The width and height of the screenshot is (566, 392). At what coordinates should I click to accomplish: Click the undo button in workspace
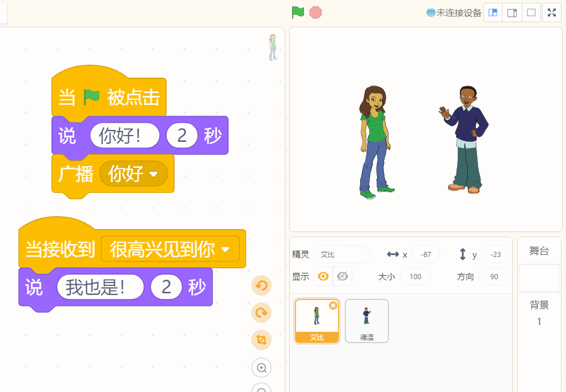[261, 285]
